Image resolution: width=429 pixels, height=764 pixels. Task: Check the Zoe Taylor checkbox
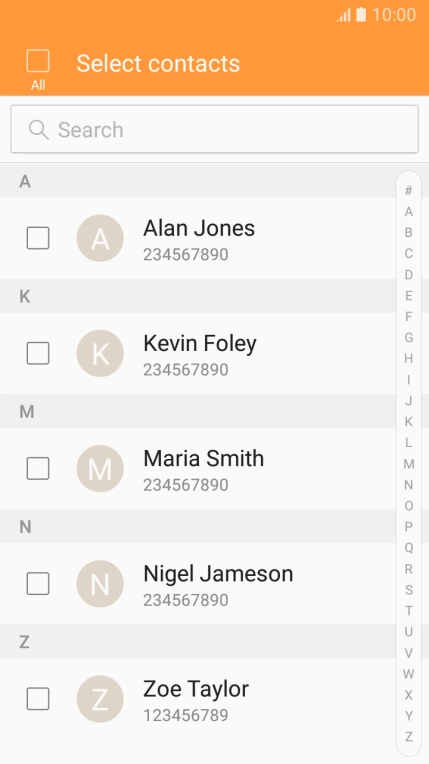pyautogui.click(x=38, y=699)
